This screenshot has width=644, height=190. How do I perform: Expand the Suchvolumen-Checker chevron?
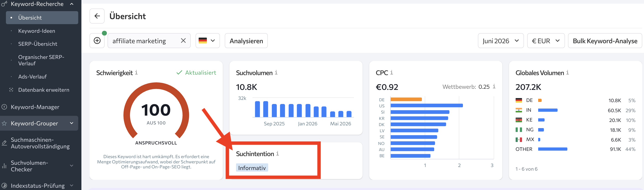click(72, 166)
